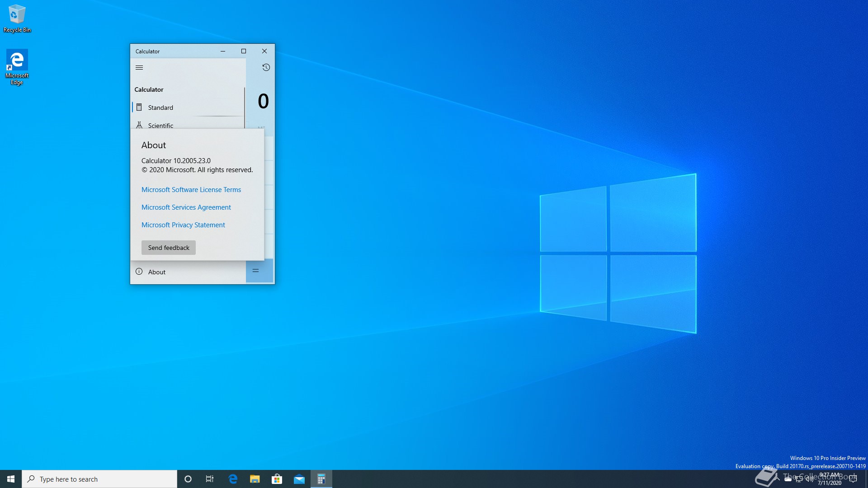Click the Calculator header in navigation pane
This screenshot has width=868, height=488.
click(149, 89)
